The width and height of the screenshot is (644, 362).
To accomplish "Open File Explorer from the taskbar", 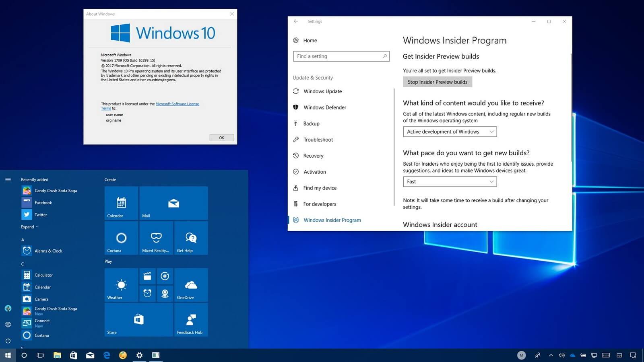I will pyautogui.click(x=57, y=355).
